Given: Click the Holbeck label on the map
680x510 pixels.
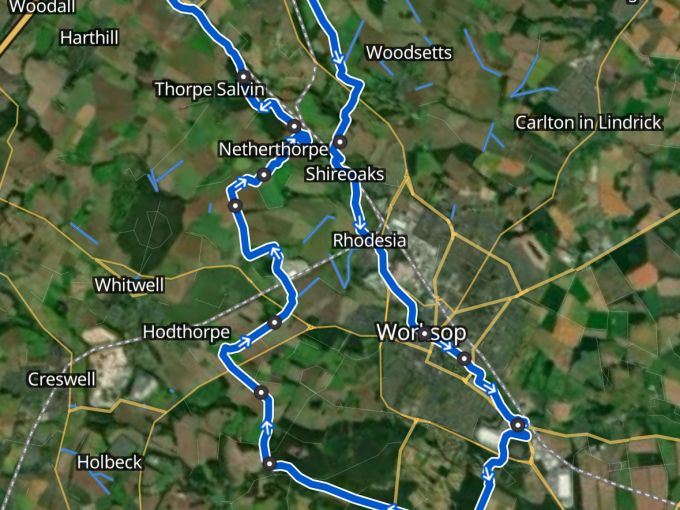Looking at the screenshot, I should click(109, 462).
